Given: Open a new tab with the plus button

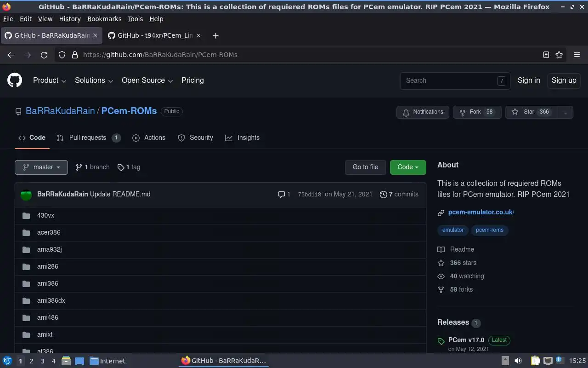Looking at the screenshot, I should pos(215,35).
